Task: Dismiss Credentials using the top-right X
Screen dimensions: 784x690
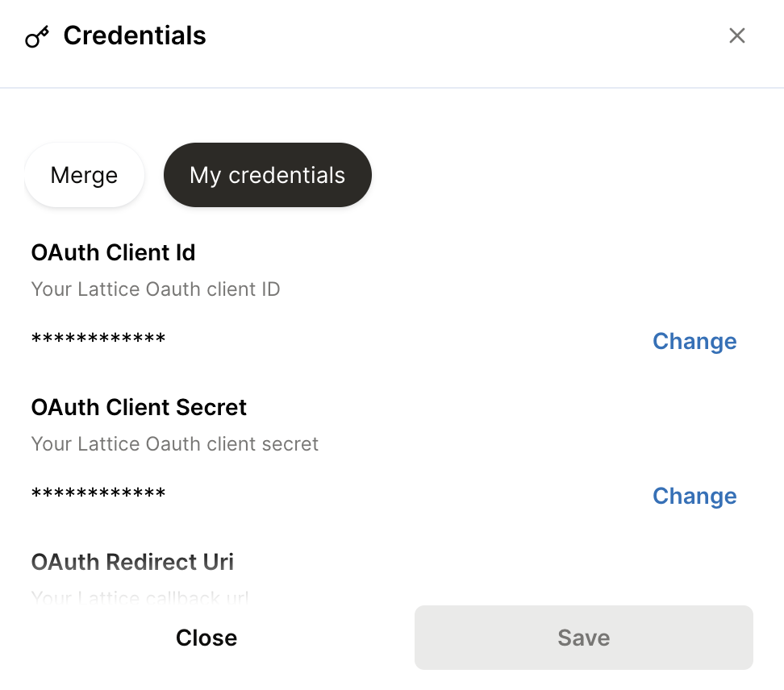Action: coord(736,35)
